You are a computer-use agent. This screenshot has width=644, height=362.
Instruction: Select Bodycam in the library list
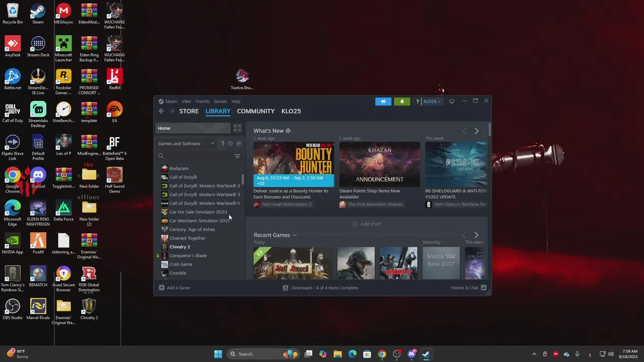pyautogui.click(x=179, y=168)
